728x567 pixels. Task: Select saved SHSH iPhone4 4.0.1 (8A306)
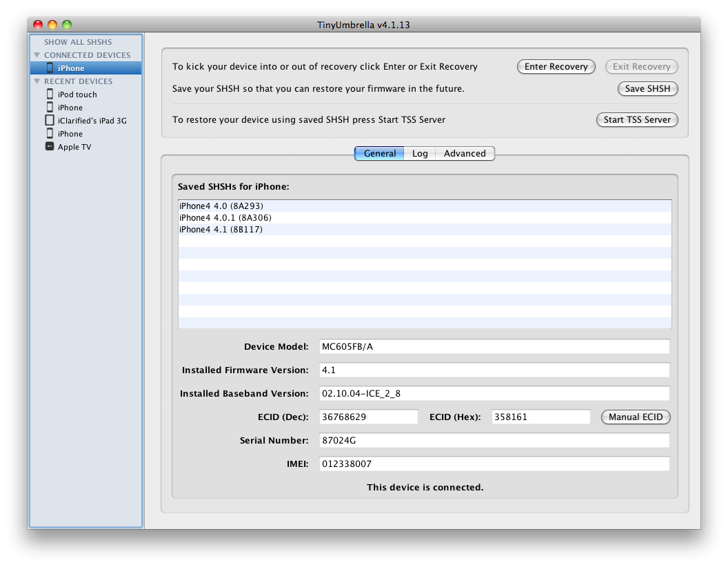point(225,218)
